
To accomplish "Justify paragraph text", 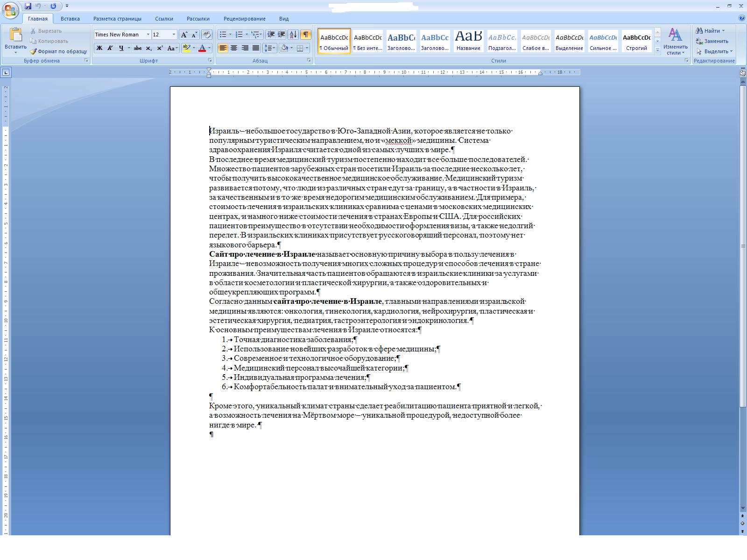I will point(256,48).
